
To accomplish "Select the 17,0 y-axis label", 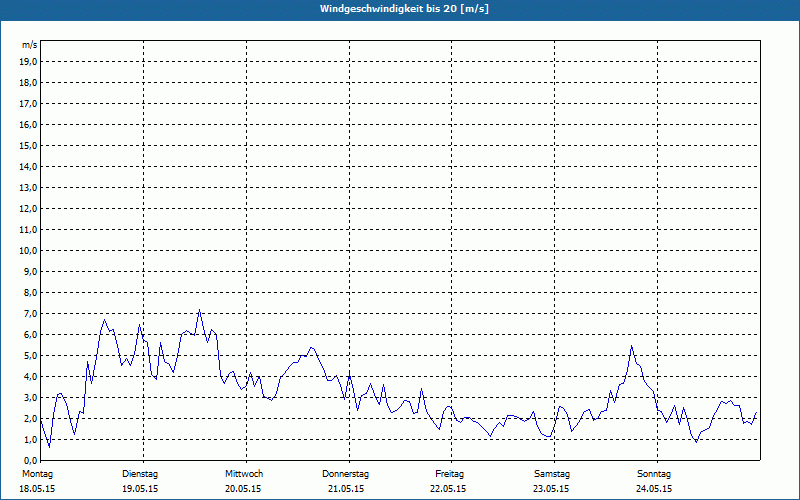I will click(28, 104).
